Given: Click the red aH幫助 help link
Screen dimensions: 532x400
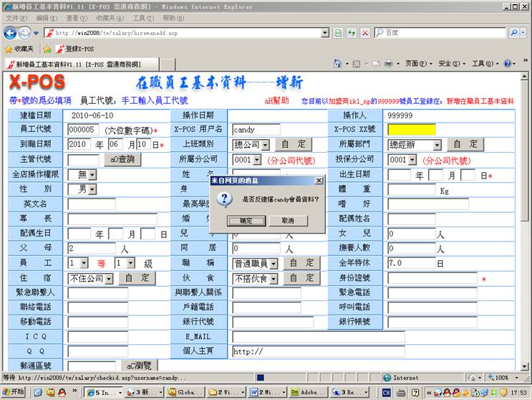Looking at the screenshot, I should click(276, 101).
